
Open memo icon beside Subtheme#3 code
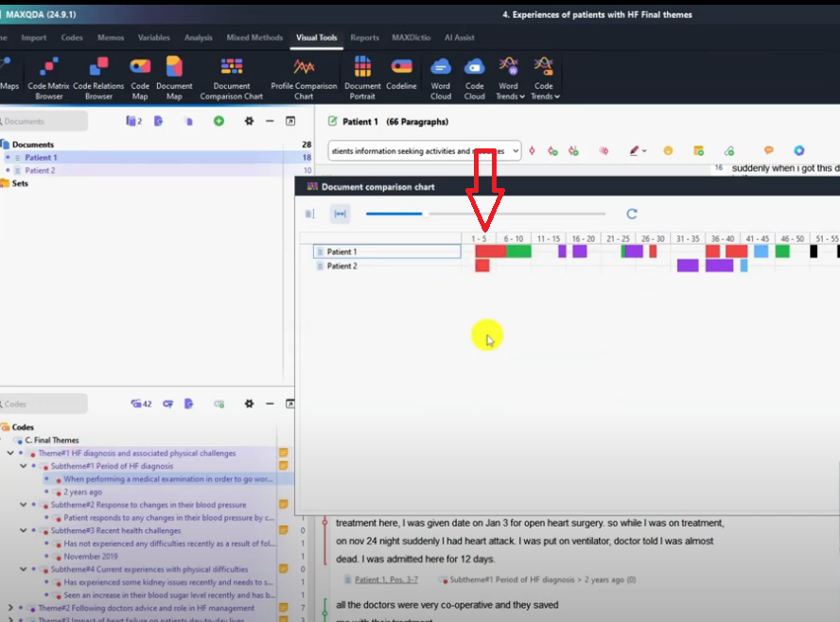pyautogui.click(x=284, y=530)
